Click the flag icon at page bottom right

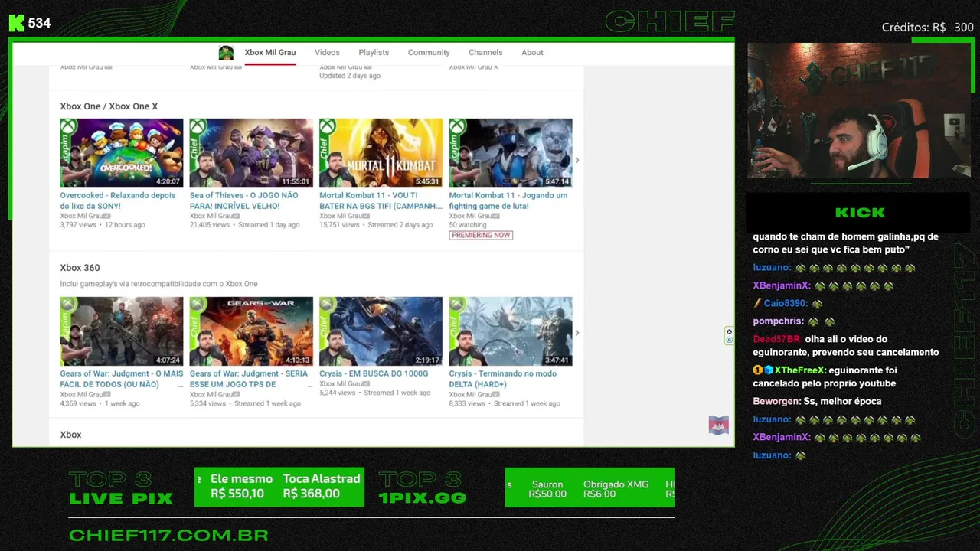(x=718, y=425)
